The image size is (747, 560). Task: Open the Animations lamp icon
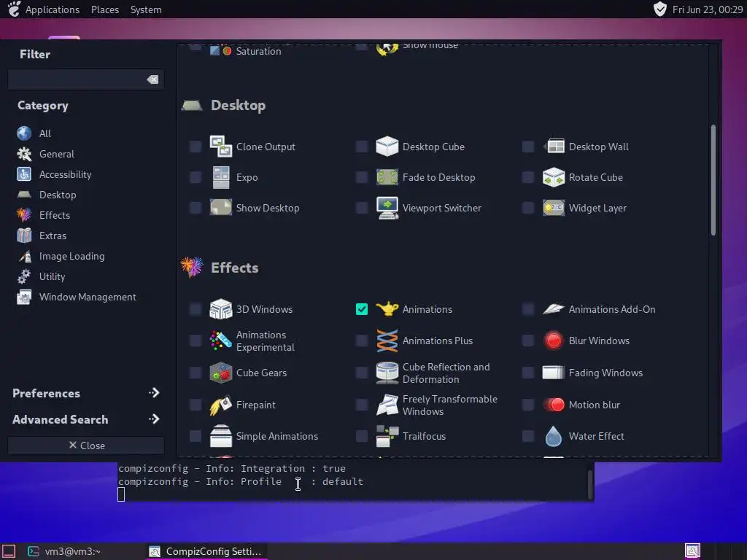tap(387, 309)
